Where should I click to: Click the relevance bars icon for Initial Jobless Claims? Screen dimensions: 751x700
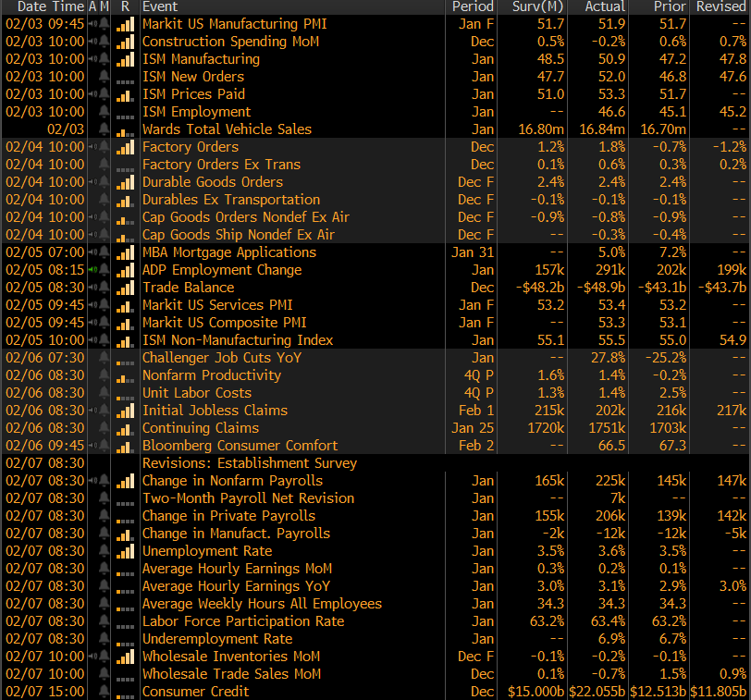pyautogui.click(x=125, y=411)
